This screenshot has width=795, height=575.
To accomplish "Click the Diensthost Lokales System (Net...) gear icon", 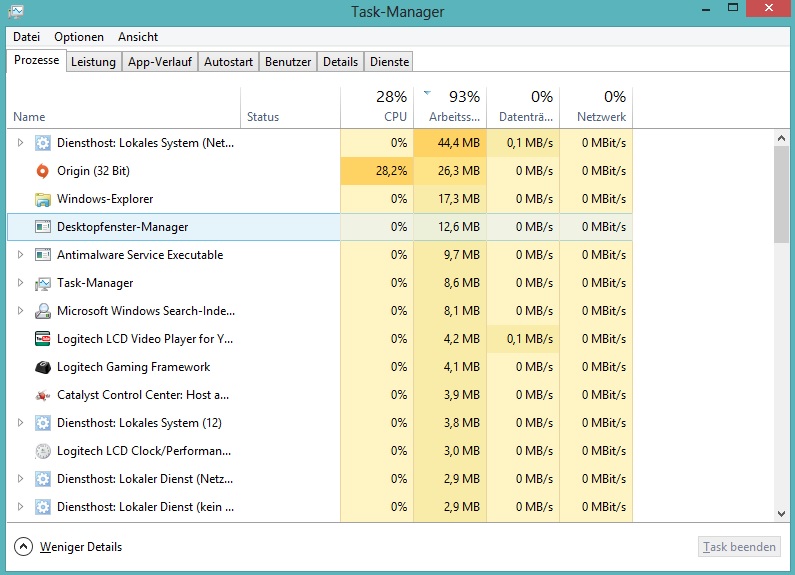I will pyautogui.click(x=43, y=143).
